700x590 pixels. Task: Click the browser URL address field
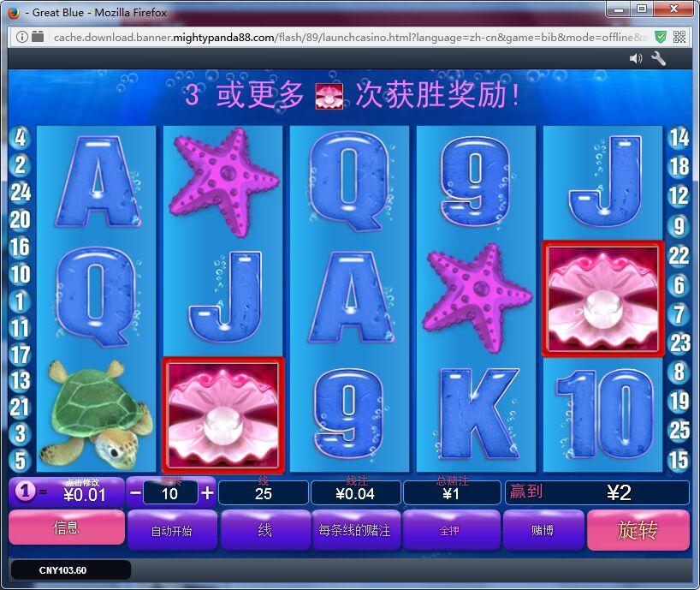point(342,37)
